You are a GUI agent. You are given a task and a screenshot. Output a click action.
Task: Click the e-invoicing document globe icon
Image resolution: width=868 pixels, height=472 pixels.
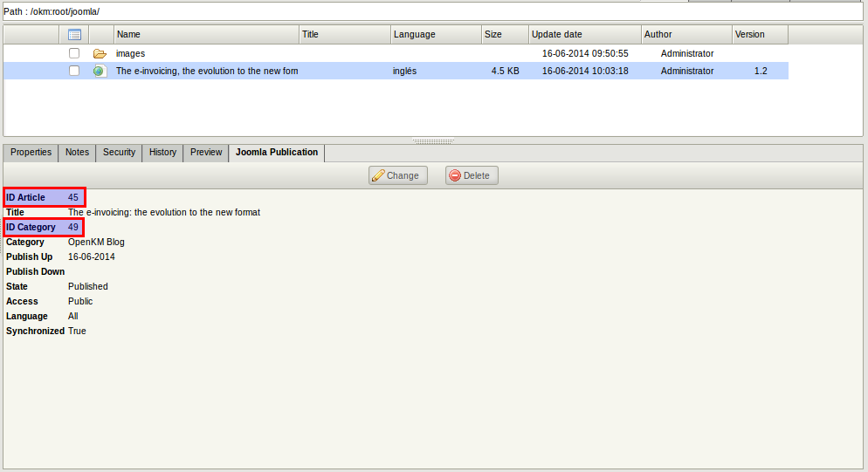pyautogui.click(x=99, y=71)
